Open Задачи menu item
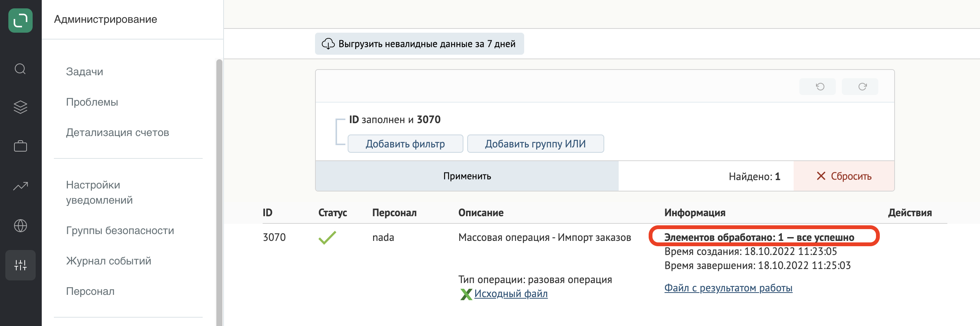This screenshot has width=980, height=326. 85,71
